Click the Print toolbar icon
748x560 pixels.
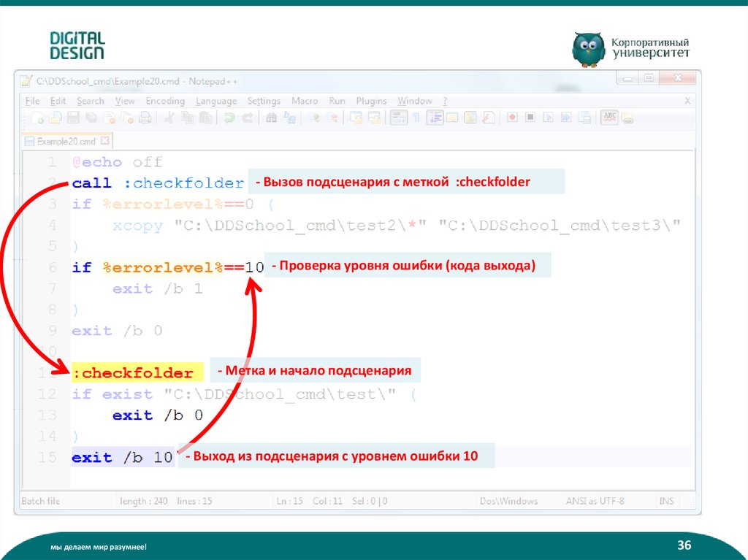(x=145, y=118)
